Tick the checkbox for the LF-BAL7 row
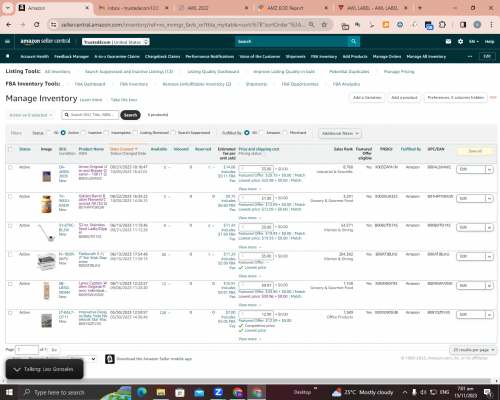Screen dimensions: 500x400 click(10, 313)
